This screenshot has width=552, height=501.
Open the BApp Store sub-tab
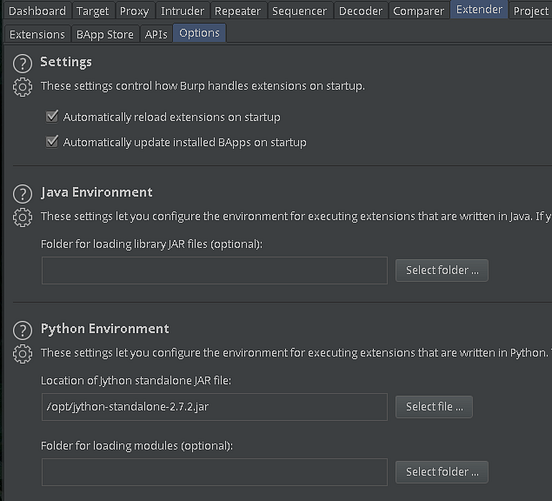pyautogui.click(x=105, y=35)
